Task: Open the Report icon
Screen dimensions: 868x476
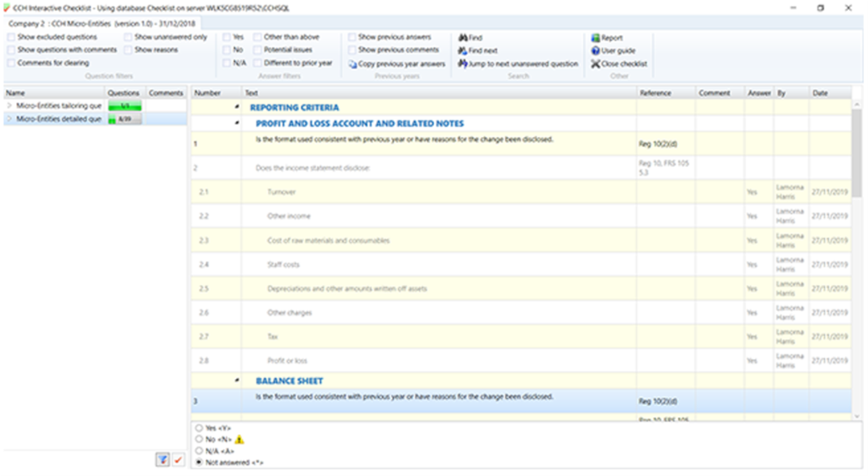Action: pyautogui.click(x=596, y=37)
